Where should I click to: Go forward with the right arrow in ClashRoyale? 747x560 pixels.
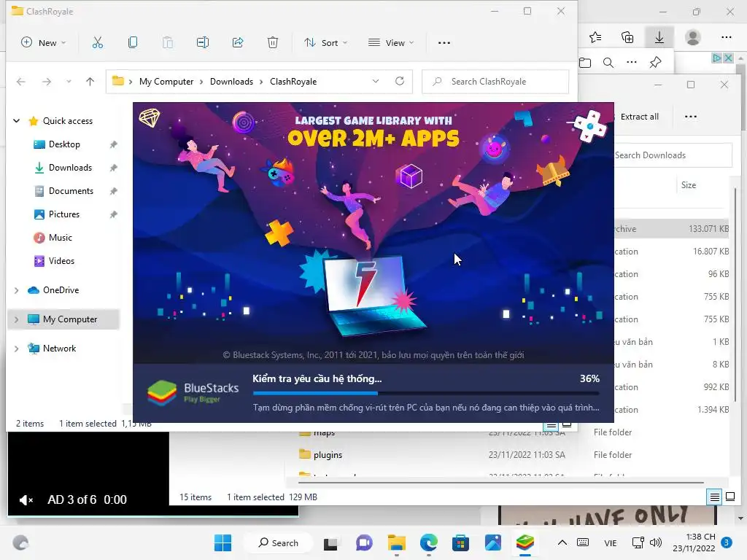pos(47,82)
